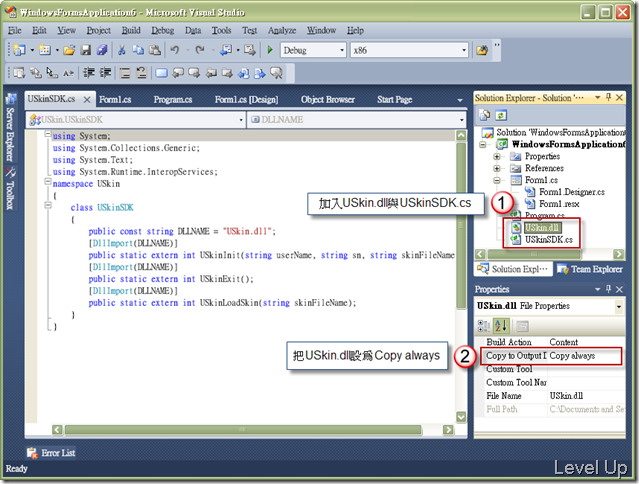Close the USkinSDK.cs tab
The width and height of the screenshot is (639, 484).
point(87,100)
